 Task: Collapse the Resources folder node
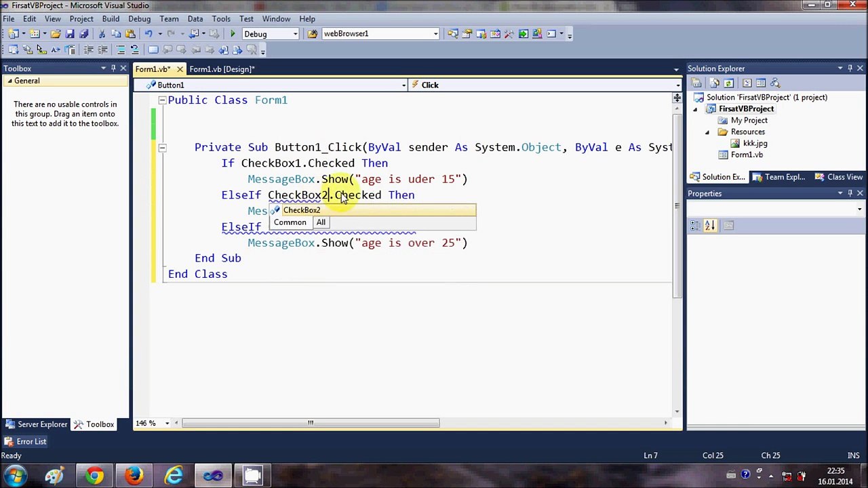point(707,132)
